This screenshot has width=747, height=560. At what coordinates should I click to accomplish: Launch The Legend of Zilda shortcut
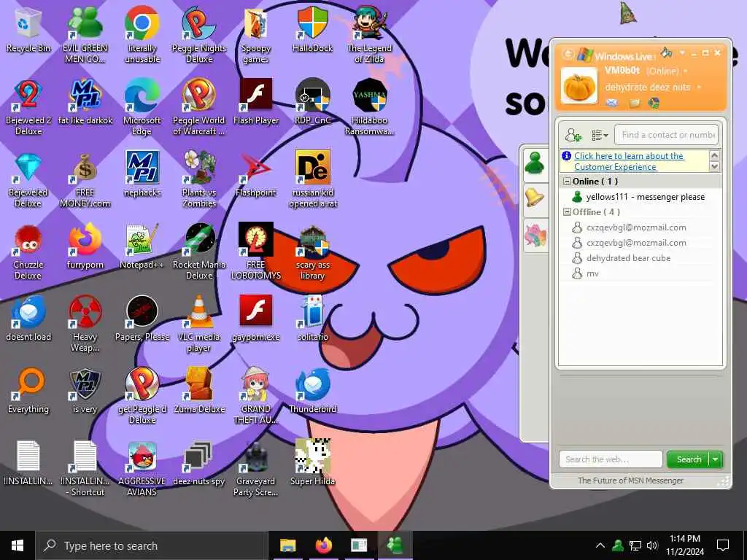[x=369, y=34]
